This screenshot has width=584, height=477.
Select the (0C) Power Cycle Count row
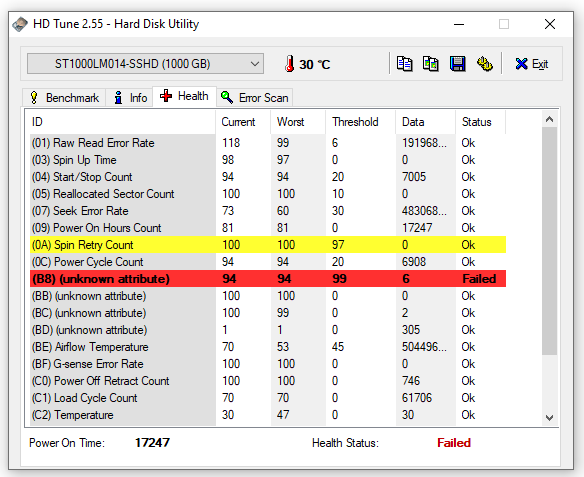tap(268, 262)
